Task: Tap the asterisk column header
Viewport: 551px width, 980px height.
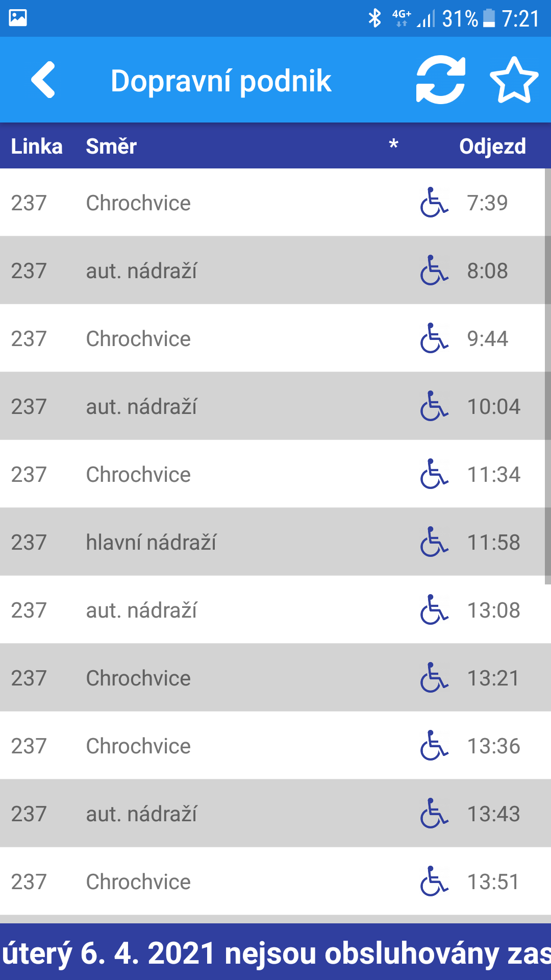Action: [x=393, y=145]
